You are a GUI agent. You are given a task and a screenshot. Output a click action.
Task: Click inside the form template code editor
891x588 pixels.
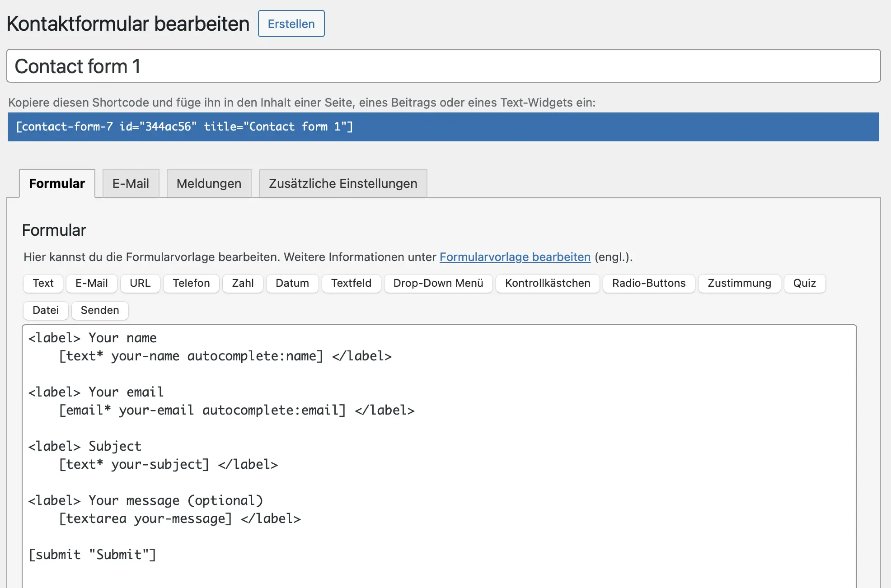tap(439, 456)
